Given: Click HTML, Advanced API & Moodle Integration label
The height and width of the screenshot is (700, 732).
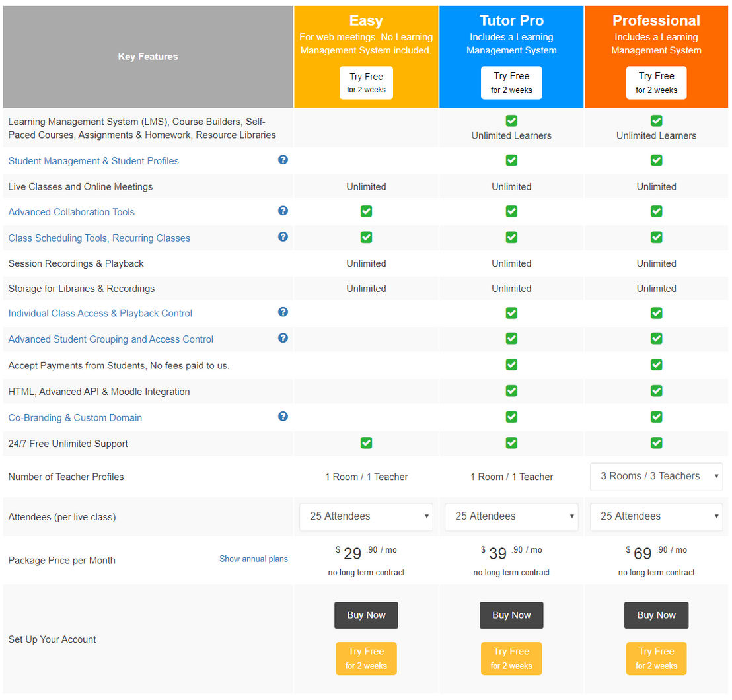Looking at the screenshot, I should (99, 392).
